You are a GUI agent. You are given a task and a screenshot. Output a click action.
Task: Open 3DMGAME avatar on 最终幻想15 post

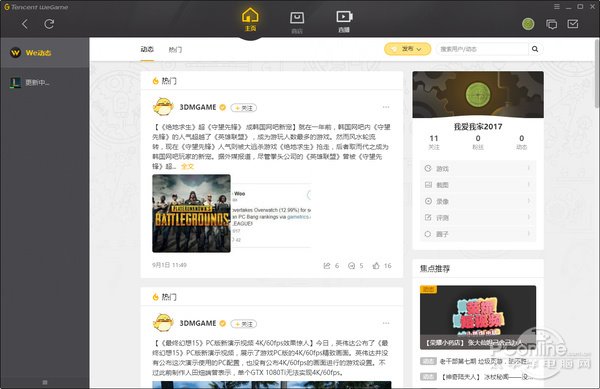163,323
